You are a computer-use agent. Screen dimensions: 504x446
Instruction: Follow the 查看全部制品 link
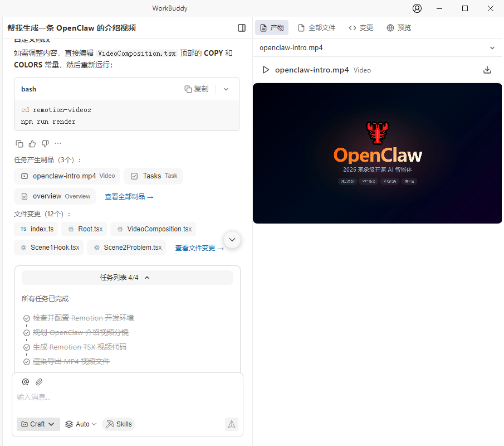[x=129, y=197]
